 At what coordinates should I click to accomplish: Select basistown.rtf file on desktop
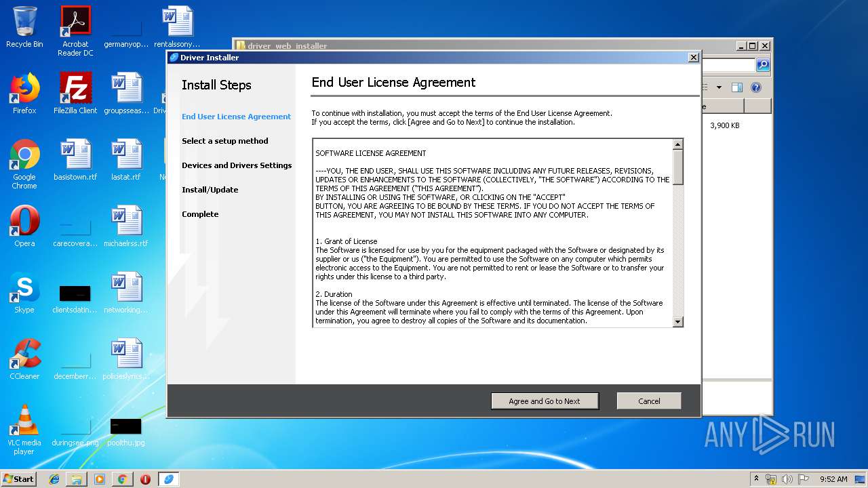[x=75, y=160]
